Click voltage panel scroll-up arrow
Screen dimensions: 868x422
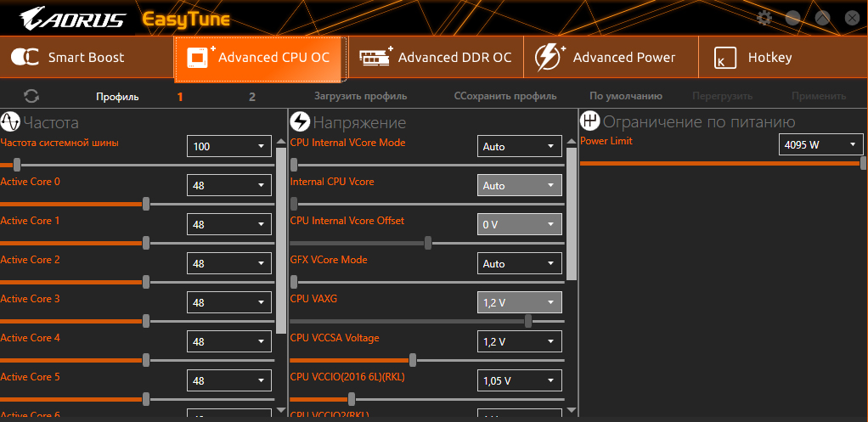point(572,142)
